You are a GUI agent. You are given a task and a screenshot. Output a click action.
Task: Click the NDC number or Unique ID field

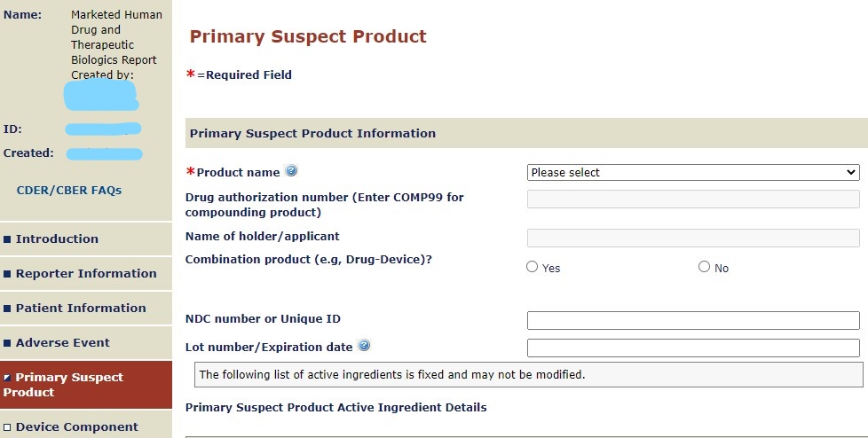pos(693,320)
